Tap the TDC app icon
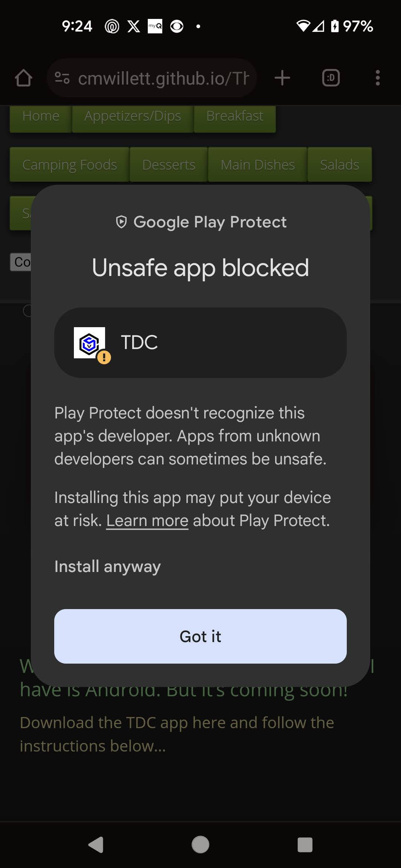 (x=89, y=343)
